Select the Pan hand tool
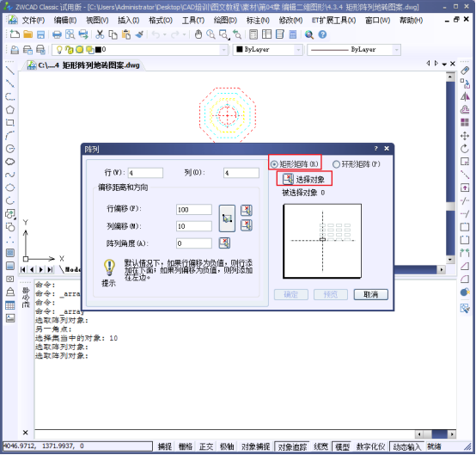The width and height of the screenshot is (476, 455). point(198,34)
